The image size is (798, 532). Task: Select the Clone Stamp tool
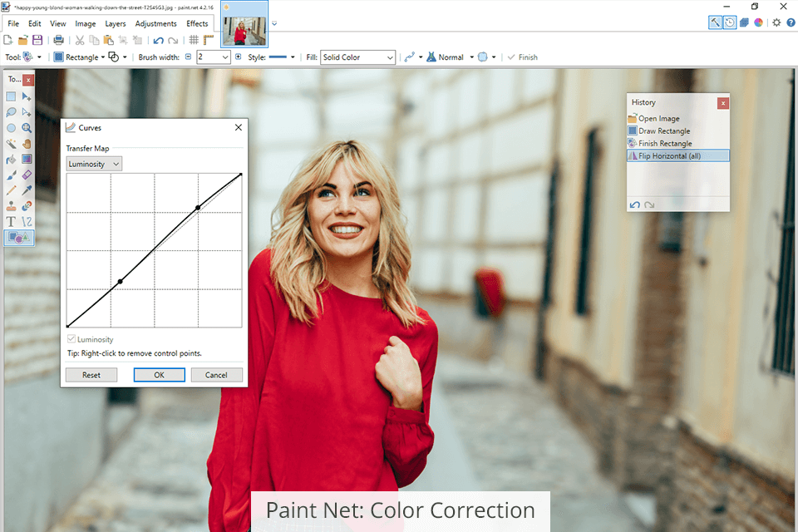coord(11,205)
